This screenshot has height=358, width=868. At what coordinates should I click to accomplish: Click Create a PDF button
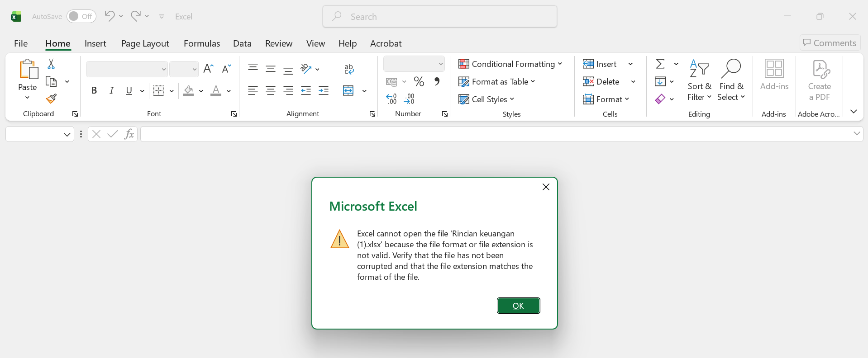820,80
